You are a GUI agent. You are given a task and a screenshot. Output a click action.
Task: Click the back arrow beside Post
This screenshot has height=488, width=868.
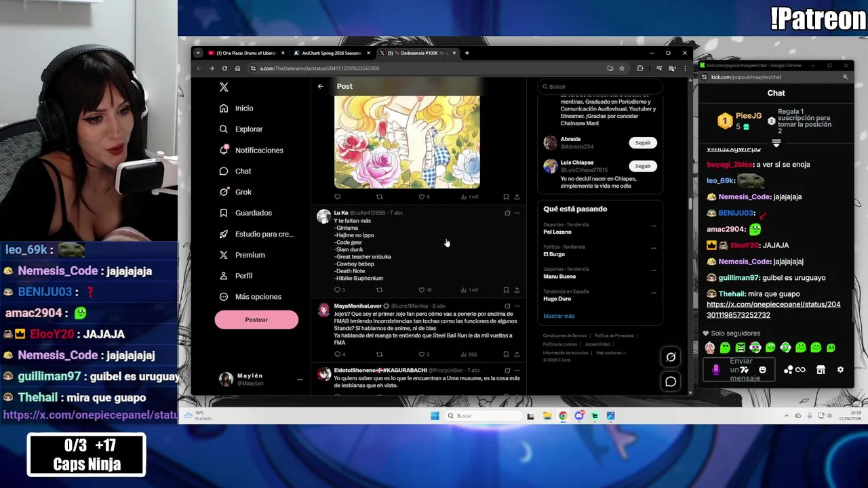pos(320,86)
